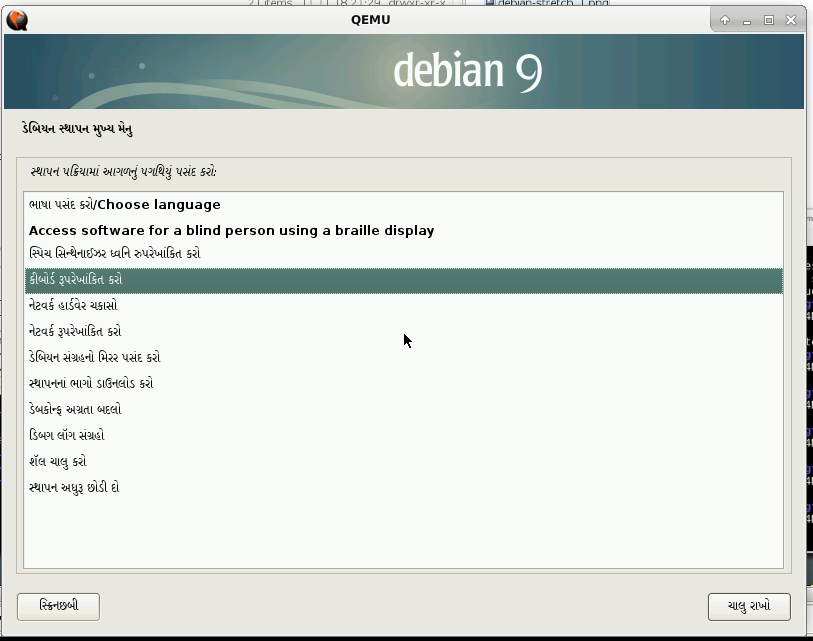The width and height of the screenshot is (813, 641).
Task: Click the 'સ્ક્રિનછબી' screenshot button
Action: (59, 607)
